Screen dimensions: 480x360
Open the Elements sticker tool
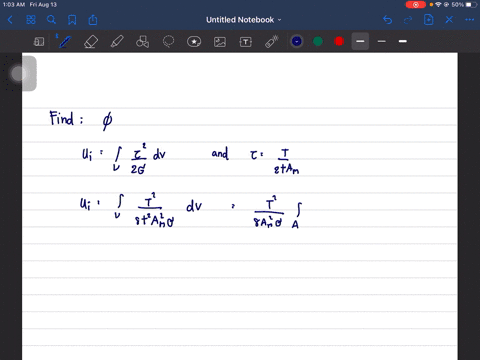194,42
